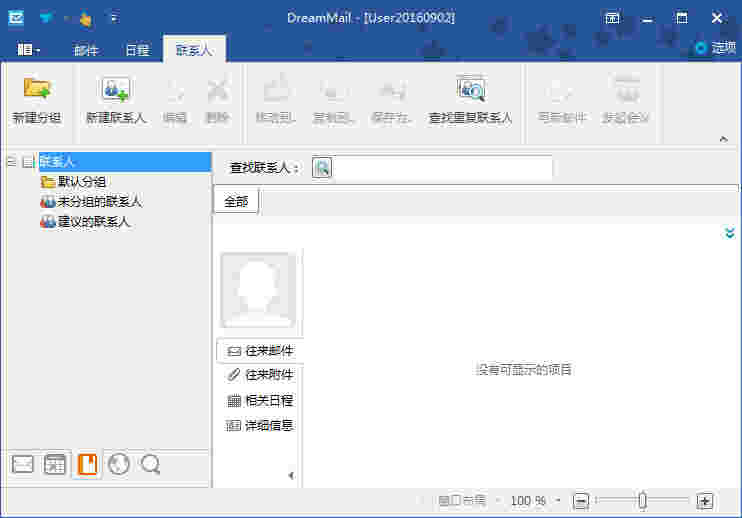
Task: Collapse the 联系人 tree root node
Action: [11, 162]
